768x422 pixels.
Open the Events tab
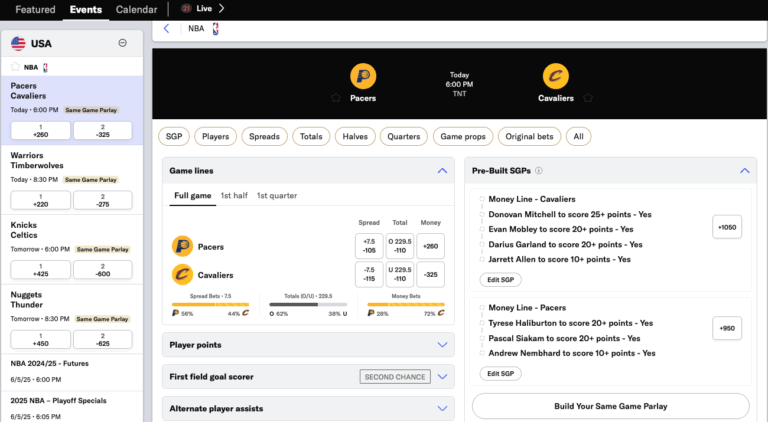click(x=86, y=9)
